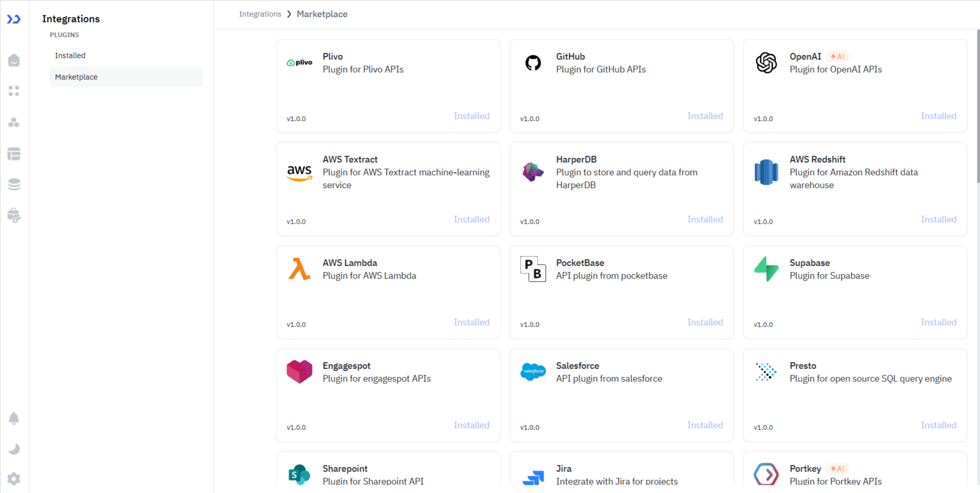The image size is (980, 493).
Task: Open the database tables sidebar icon
Action: click(14, 154)
